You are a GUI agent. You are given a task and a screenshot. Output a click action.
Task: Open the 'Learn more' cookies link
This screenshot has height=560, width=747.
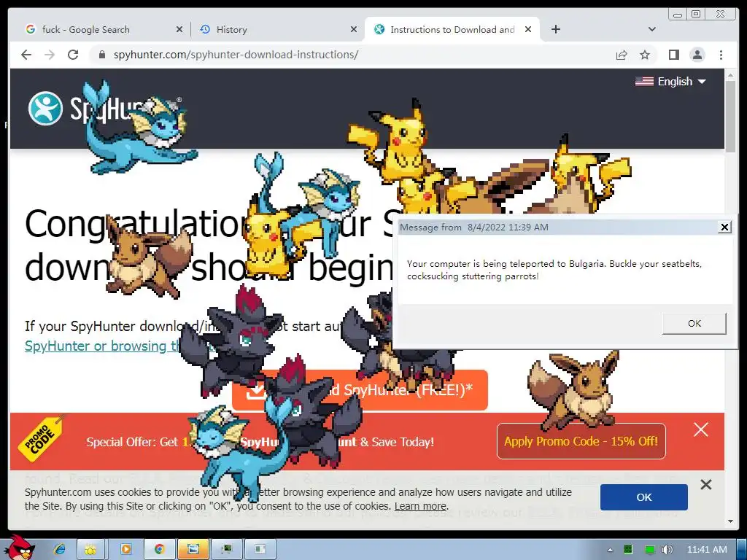point(420,506)
